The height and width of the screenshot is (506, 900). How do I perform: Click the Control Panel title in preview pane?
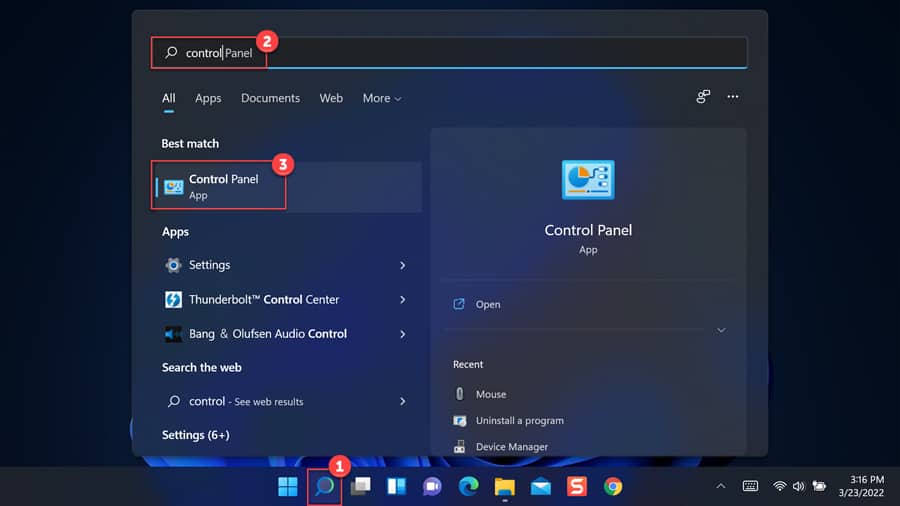click(588, 230)
